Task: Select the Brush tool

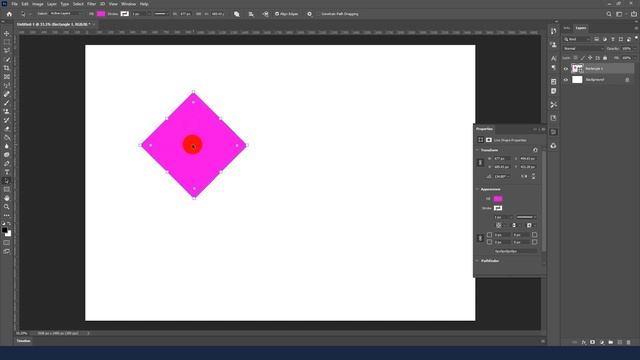Action: click(7, 103)
